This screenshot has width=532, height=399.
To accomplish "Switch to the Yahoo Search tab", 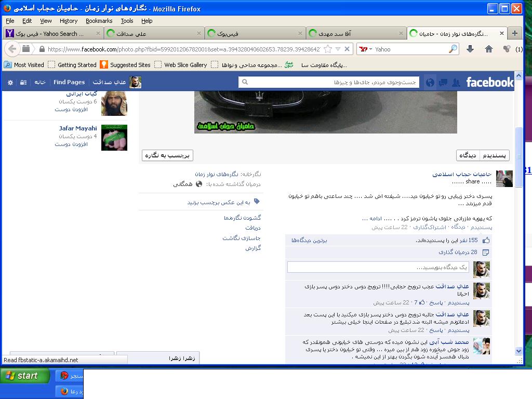I will click(52, 33).
